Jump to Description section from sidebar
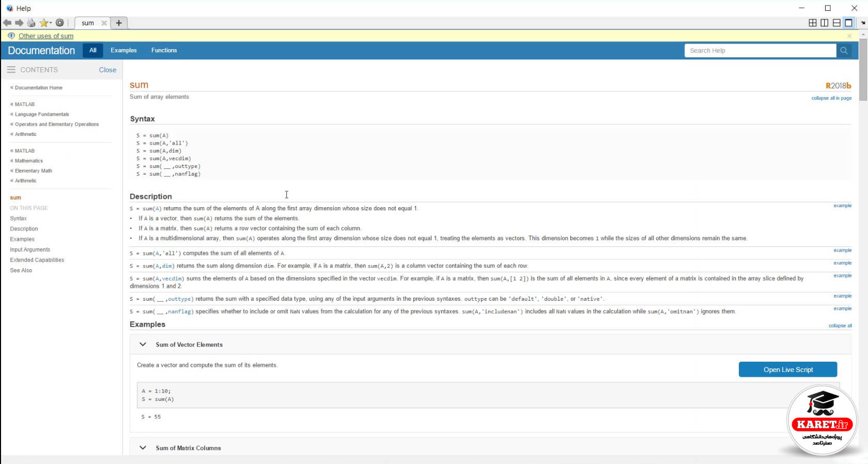This screenshot has width=868, height=464. [24, 229]
